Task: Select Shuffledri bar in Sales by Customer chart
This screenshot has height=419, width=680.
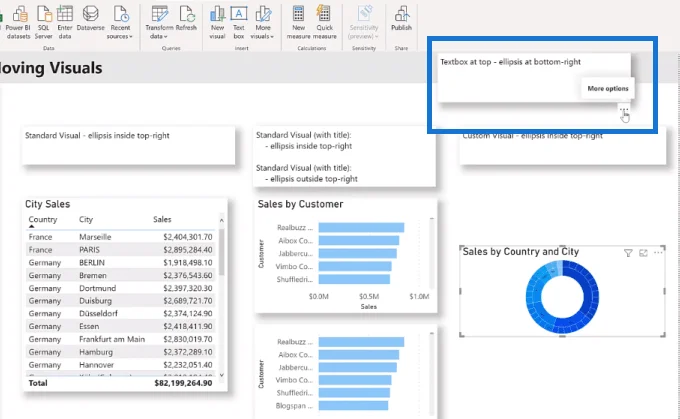Action: 354,279
